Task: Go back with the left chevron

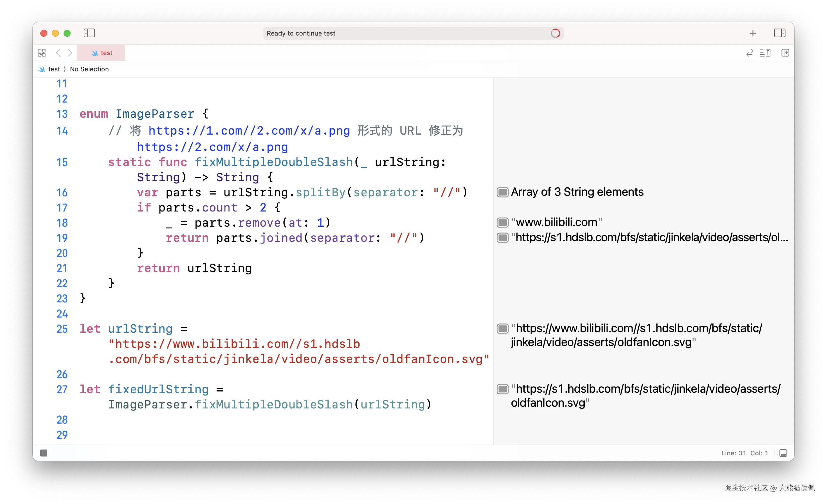Action: click(58, 53)
